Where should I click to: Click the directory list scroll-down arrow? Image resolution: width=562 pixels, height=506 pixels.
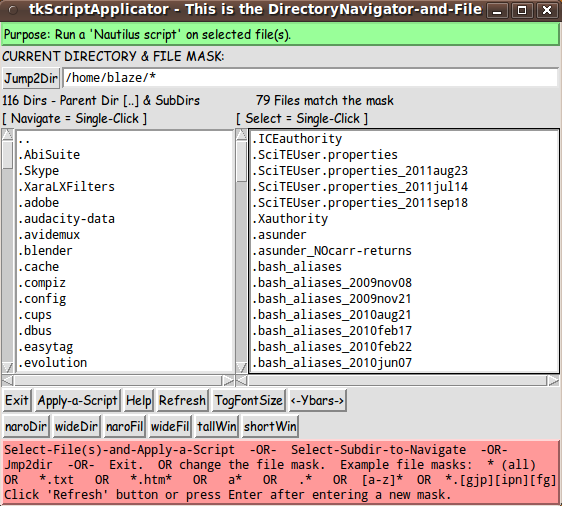point(8,367)
